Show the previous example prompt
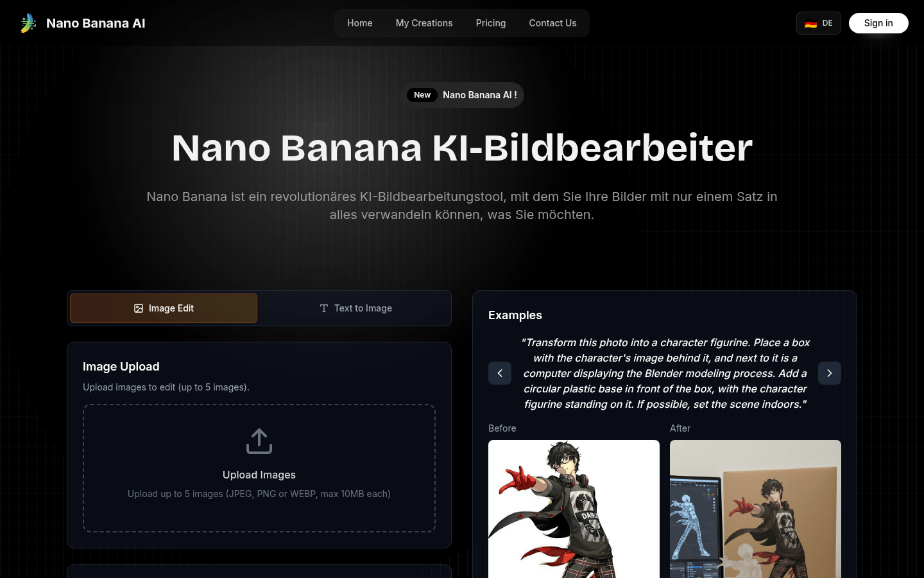 [x=500, y=373]
